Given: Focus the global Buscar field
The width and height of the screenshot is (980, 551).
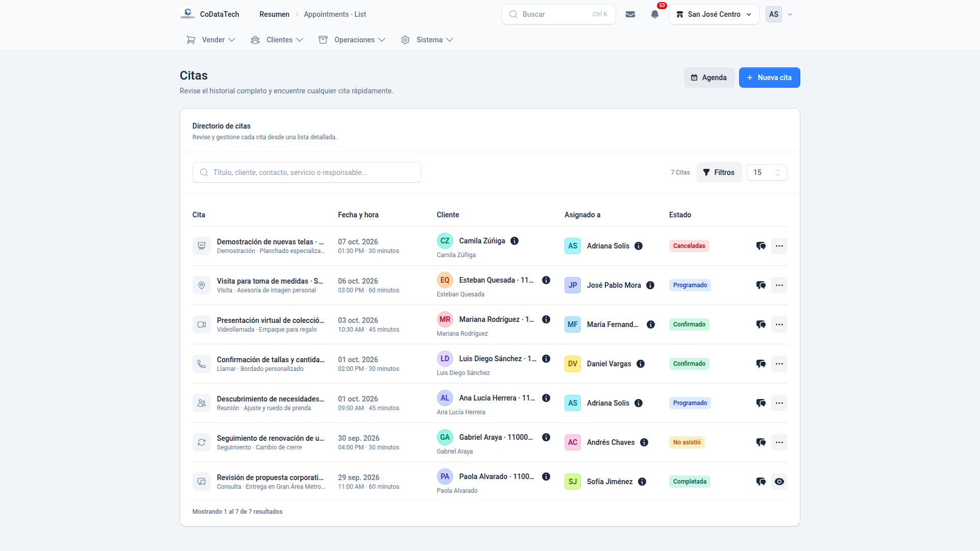Looking at the screenshot, I should pos(558,14).
